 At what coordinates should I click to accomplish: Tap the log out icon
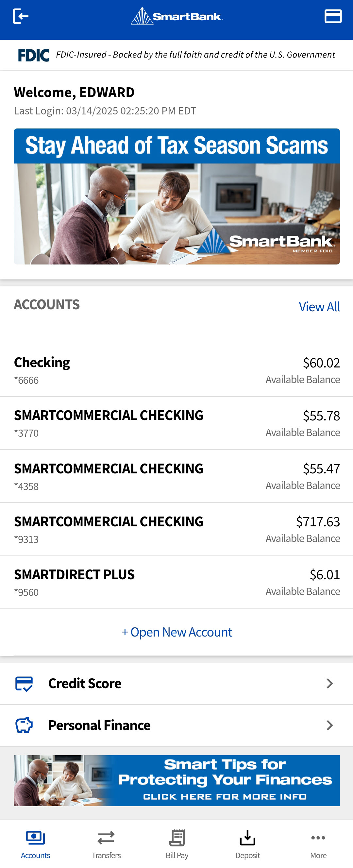pos(21,16)
